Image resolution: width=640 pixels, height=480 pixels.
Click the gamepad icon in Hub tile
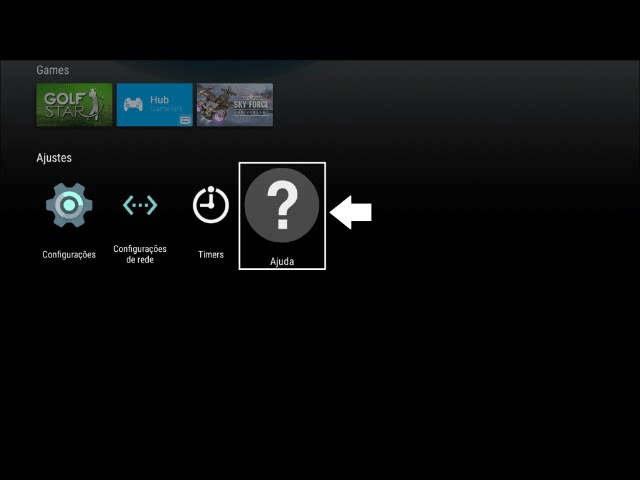click(x=133, y=104)
